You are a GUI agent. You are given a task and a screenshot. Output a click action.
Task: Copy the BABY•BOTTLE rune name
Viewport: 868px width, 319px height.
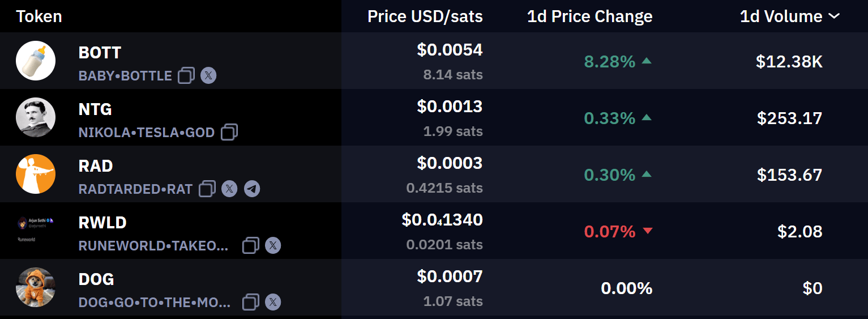(x=186, y=75)
